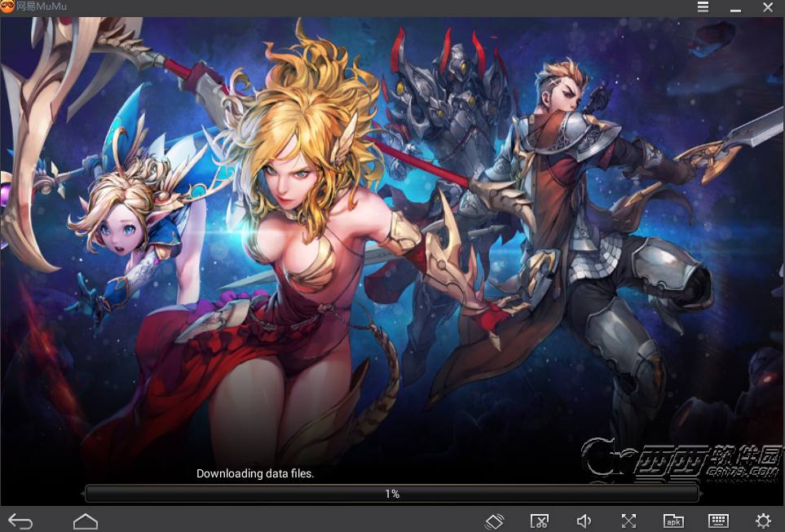
Task: Open the keyboard mapping icon
Action: (x=718, y=521)
